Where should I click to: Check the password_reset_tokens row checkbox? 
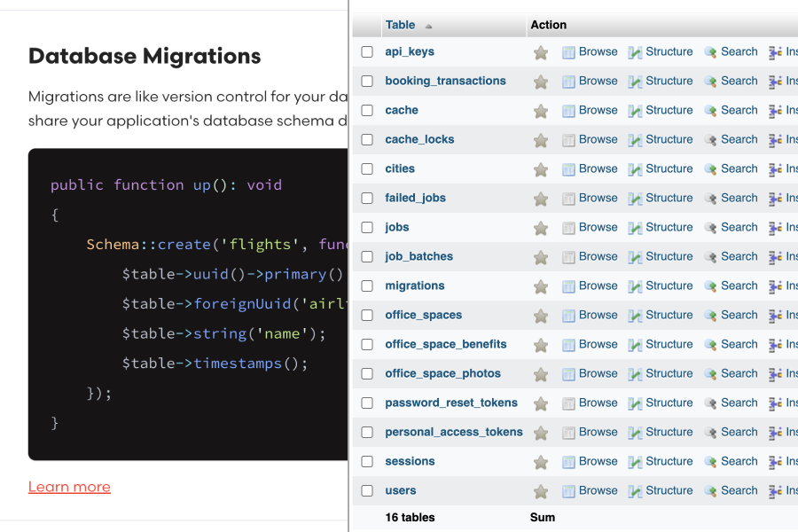(x=367, y=403)
